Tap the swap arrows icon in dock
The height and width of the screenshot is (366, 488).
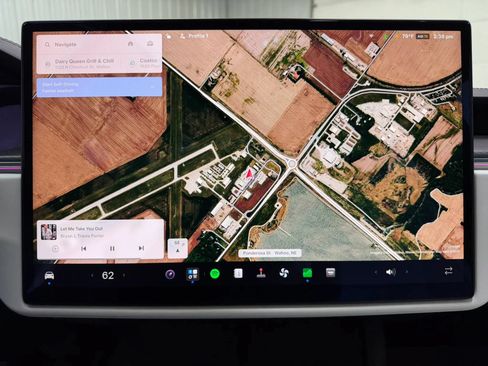[x=449, y=271]
